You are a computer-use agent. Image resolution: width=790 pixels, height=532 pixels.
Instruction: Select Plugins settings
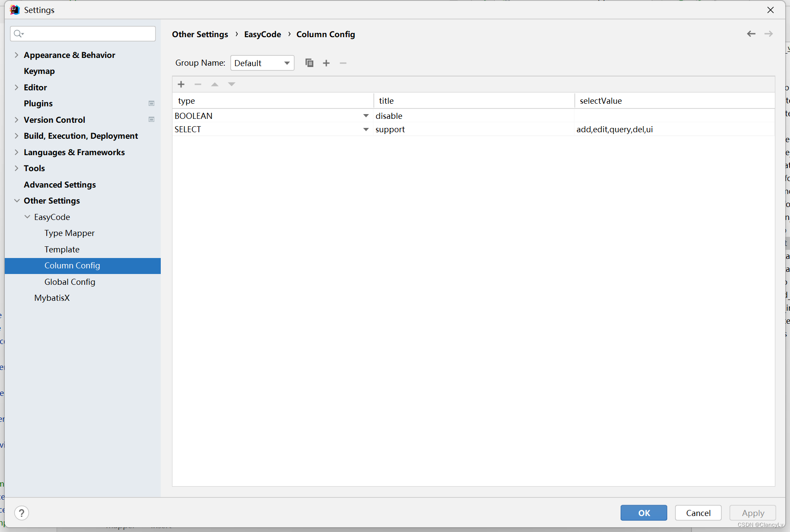[38, 103]
